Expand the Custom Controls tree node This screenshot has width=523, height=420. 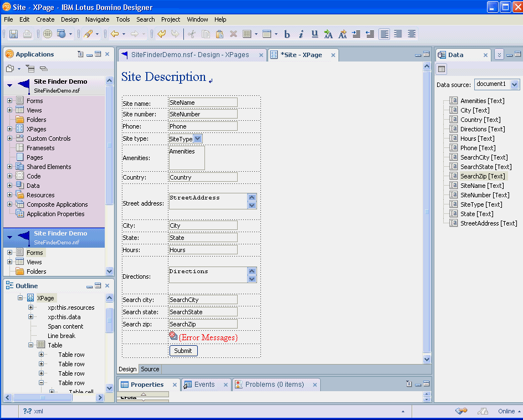[10, 139]
